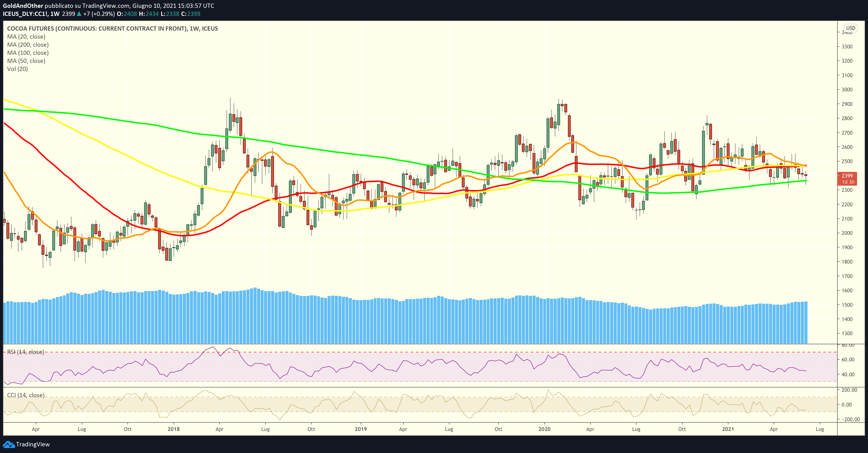Click the publication date Giugno 10, 2021
The height and width of the screenshot is (453, 868).
coord(158,6)
